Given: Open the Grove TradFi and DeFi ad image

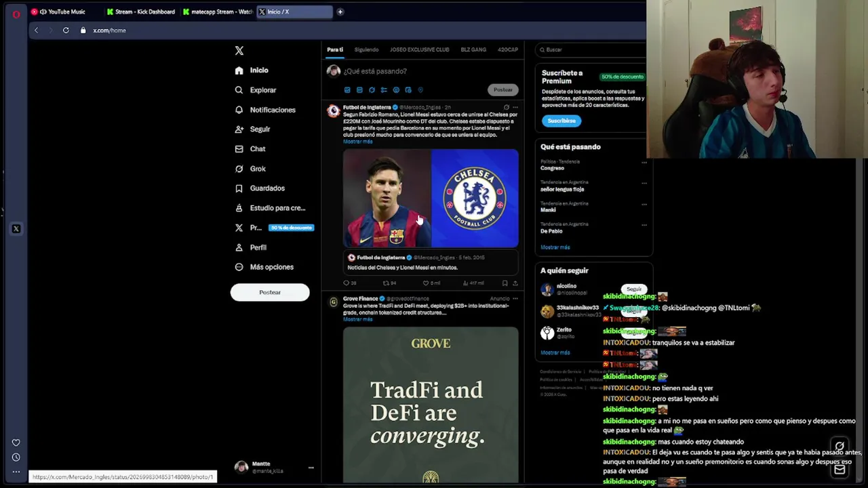Looking at the screenshot, I should (x=431, y=405).
